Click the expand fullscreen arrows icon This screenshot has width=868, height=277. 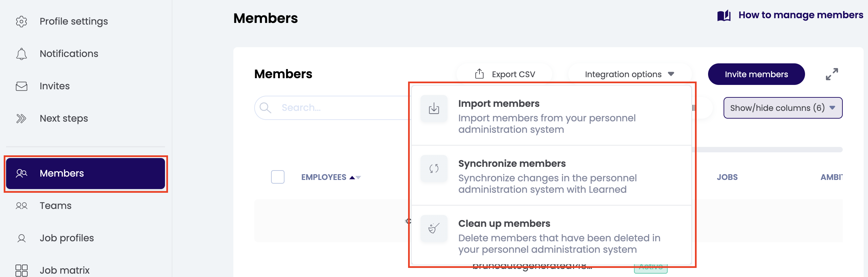pos(832,74)
